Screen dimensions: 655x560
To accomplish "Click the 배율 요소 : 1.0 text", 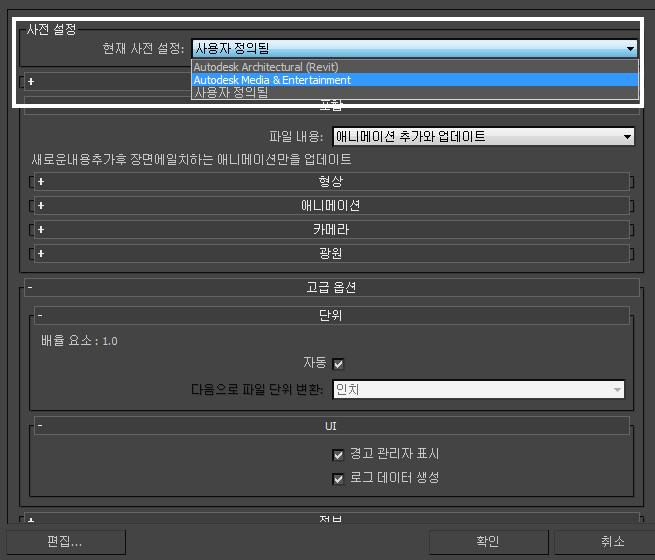I will (79, 341).
